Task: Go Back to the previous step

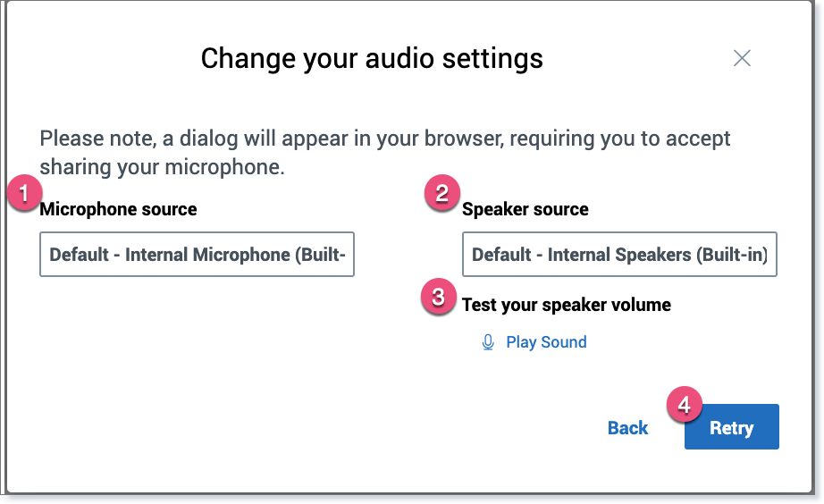Action: 627,428
